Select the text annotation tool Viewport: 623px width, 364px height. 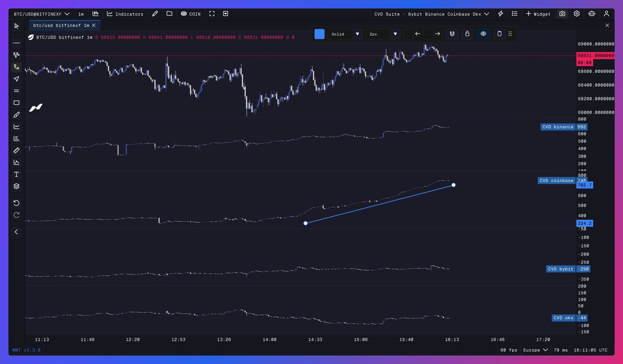pos(16,174)
